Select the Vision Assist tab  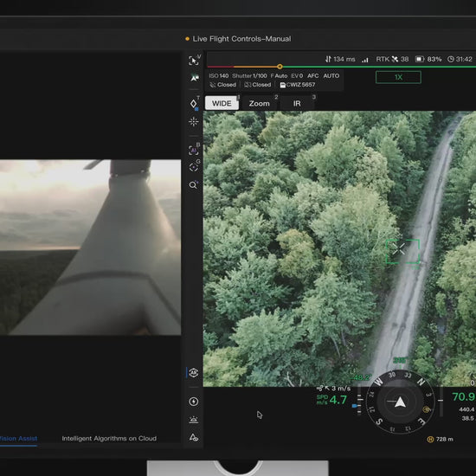click(18, 439)
